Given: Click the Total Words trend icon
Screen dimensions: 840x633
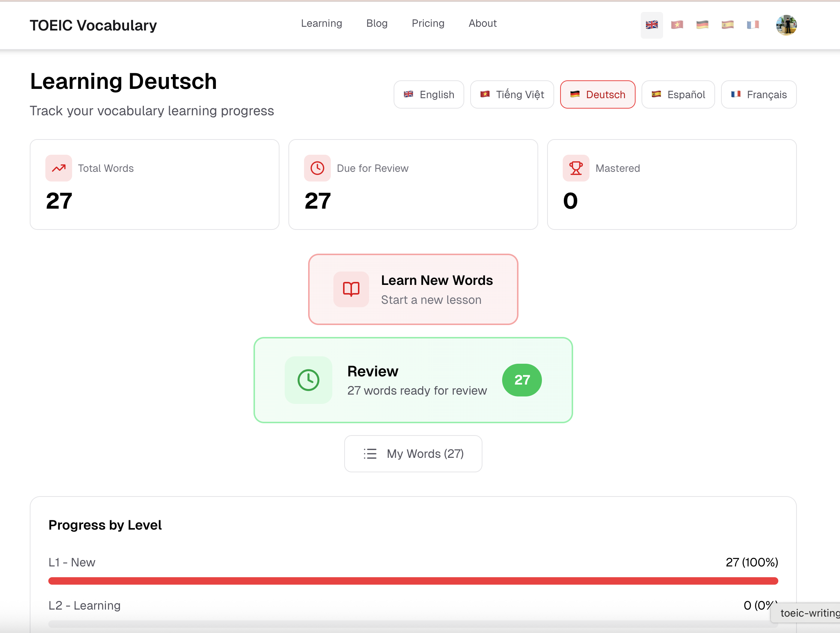Looking at the screenshot, I should click(x=58, y=168).
